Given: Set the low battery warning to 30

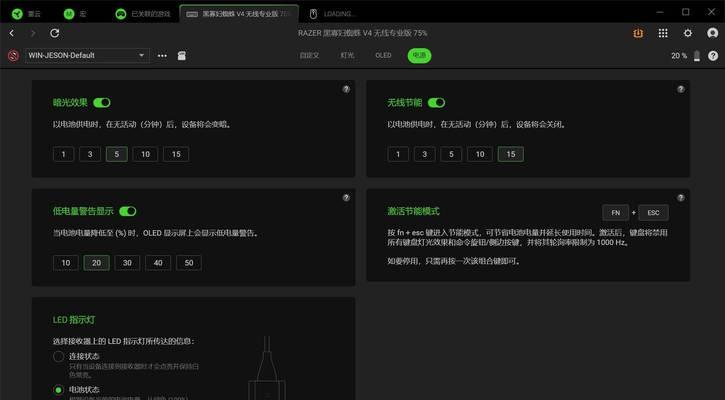Looking at the screenshot, I should 127,263.
